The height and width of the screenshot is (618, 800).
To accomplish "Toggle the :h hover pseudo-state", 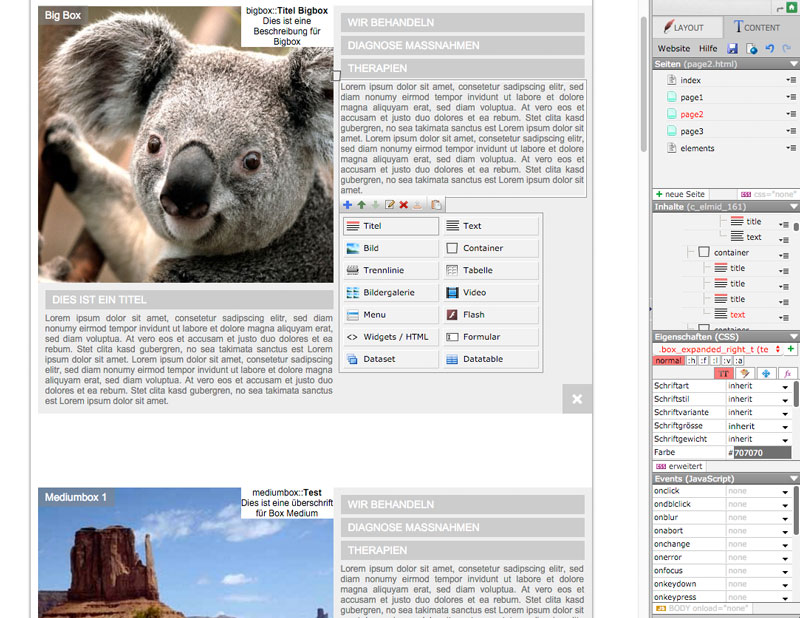I will click(692, 360).
